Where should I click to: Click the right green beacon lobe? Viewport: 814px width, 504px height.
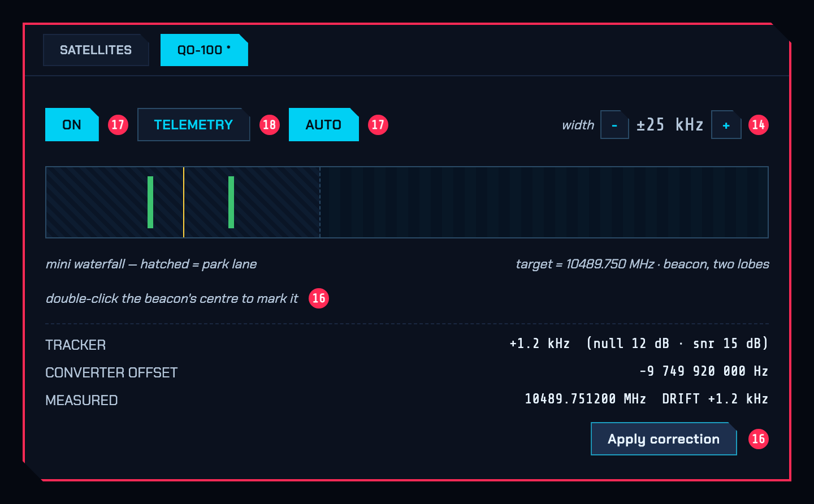(x=231, y=202)
